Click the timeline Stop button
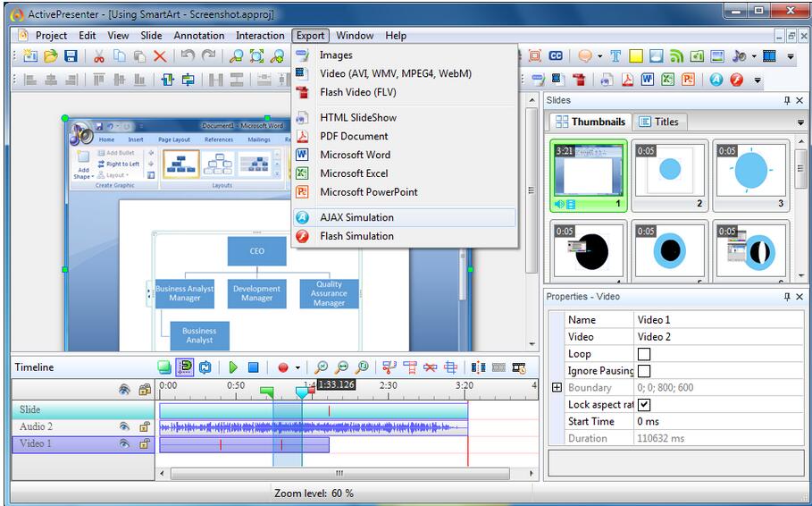The width and height of the screenshot is (812, 506). (x=253, y=367)
